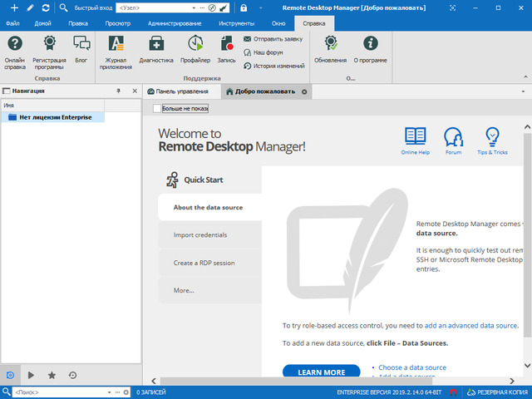Follow the add an advanced data source link

471,325
